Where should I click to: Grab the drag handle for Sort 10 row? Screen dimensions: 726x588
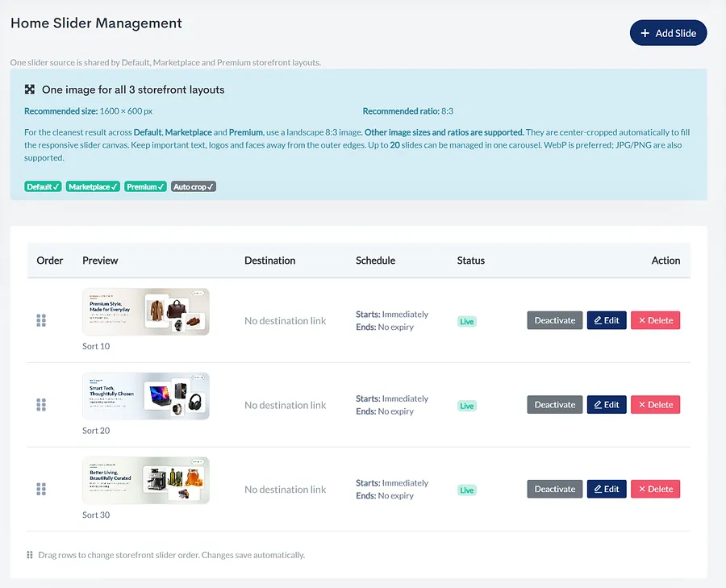pyautogui.click(x=41, y=320)
